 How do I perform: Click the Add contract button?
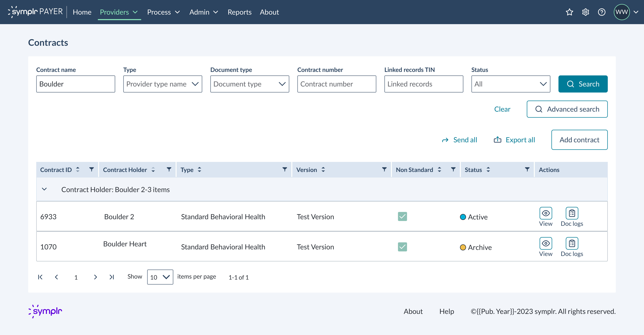579,140
